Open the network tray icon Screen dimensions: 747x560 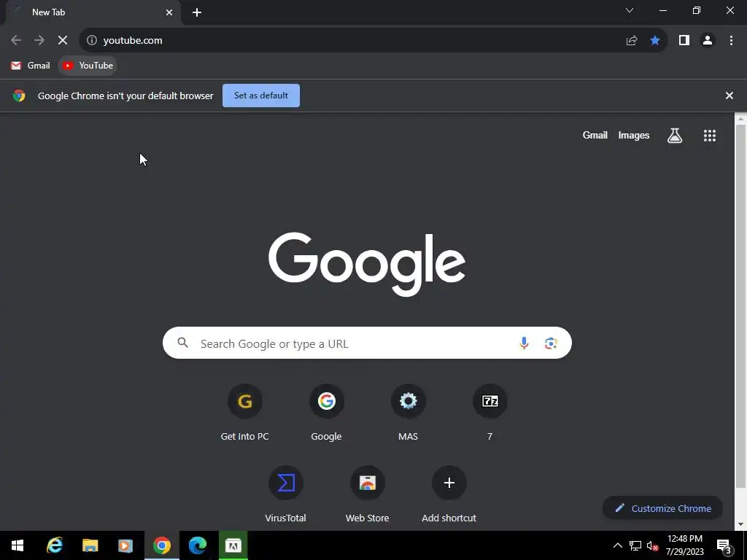coord(635,545)
